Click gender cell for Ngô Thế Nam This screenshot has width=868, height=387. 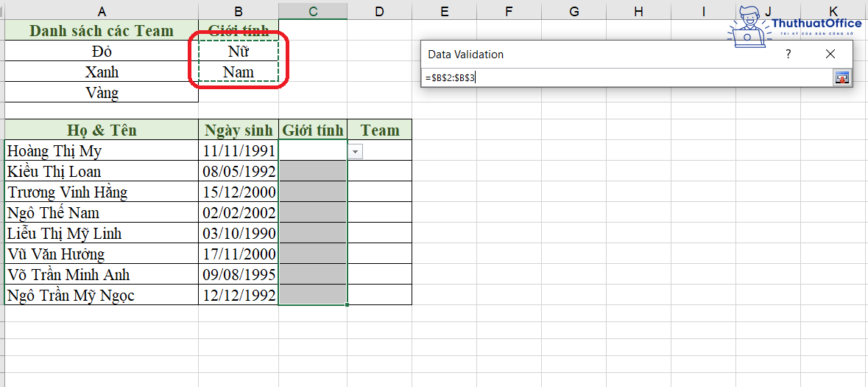click(314, 212)
